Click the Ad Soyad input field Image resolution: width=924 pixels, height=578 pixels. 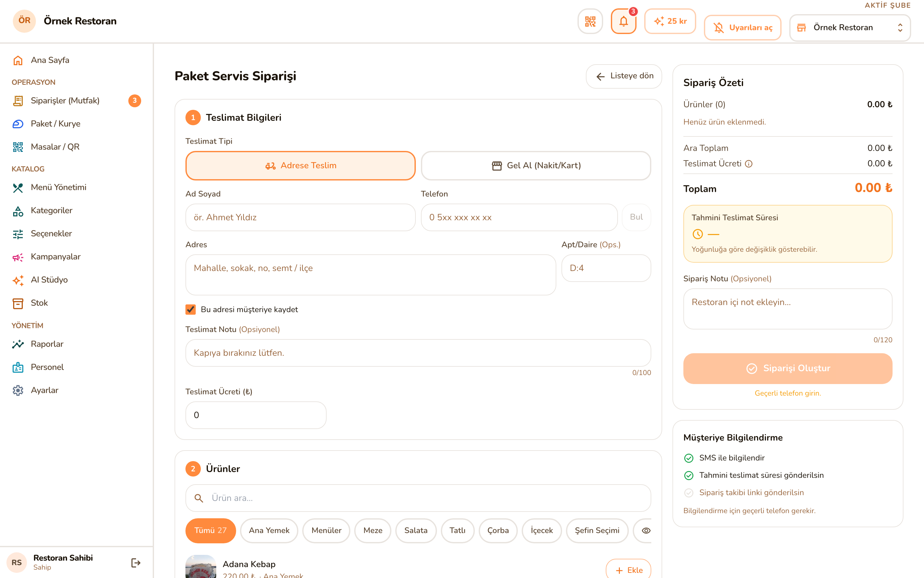(301, 217)
